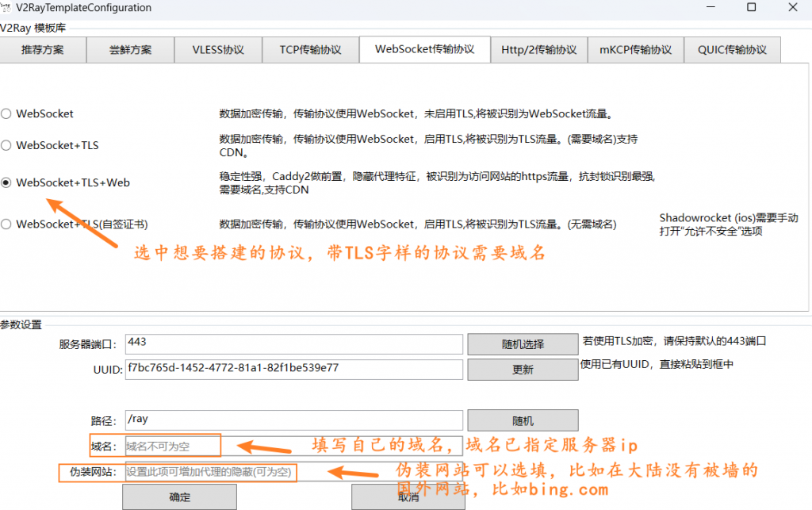Select the WebSocket传输协议 tab

pos(424,48)
